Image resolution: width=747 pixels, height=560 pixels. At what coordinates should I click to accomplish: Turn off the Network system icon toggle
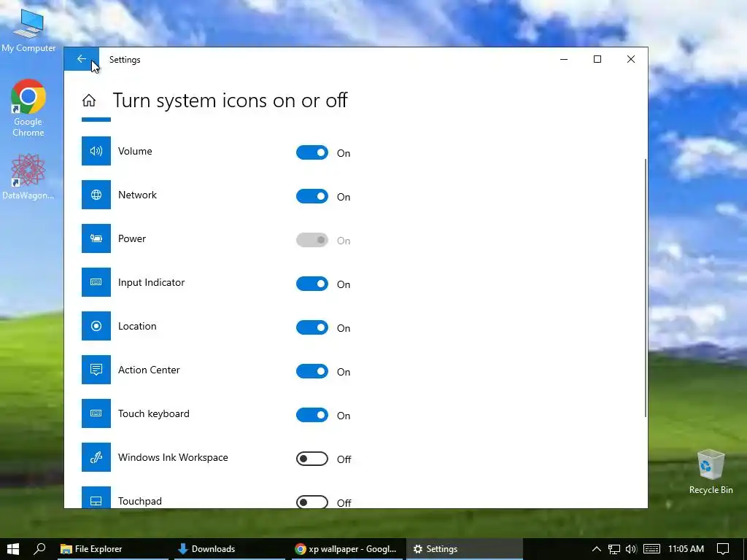[312, 196]
